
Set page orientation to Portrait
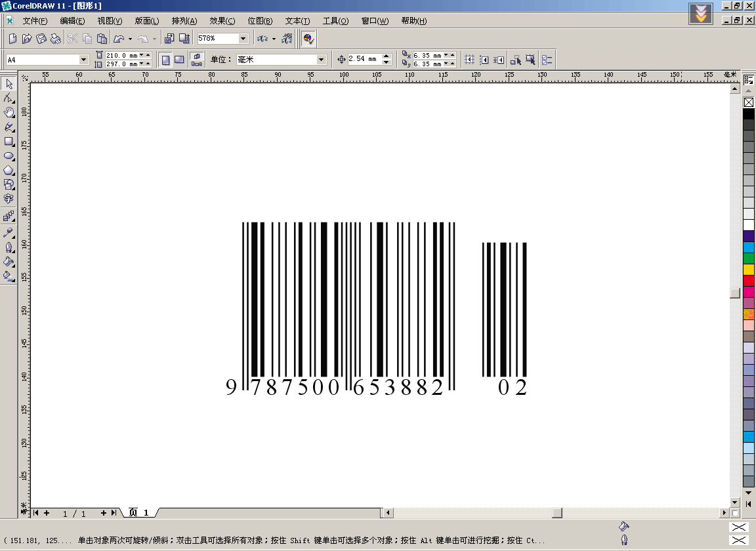coord(165,60)
